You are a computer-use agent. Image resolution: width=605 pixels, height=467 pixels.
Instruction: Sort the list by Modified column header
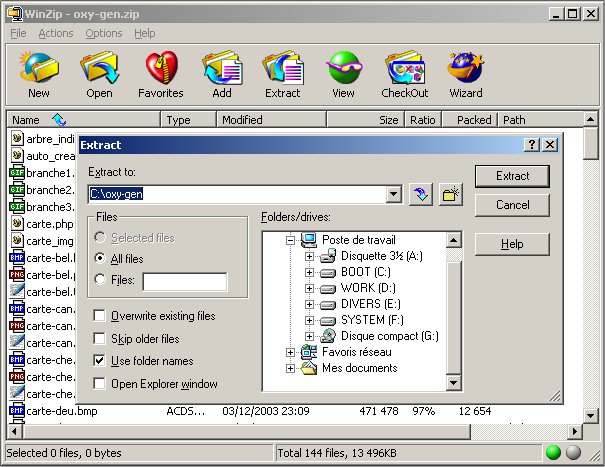(x=272, y=120)
